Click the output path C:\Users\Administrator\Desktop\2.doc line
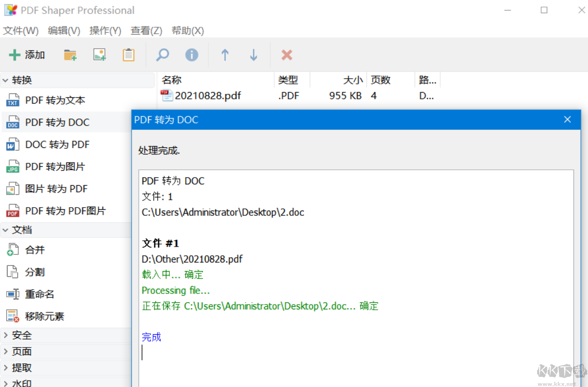Screen dimensions: 588x387 [223, 212]
